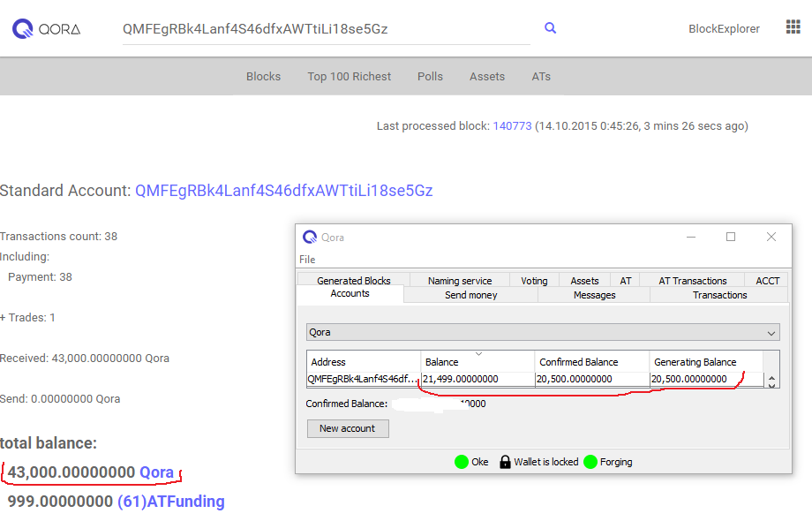Image resolution: width=812 pixels, height=521 pixels.
Task: Click the 20,500.00000000 generating balance cell
Action: pos(706,379)
